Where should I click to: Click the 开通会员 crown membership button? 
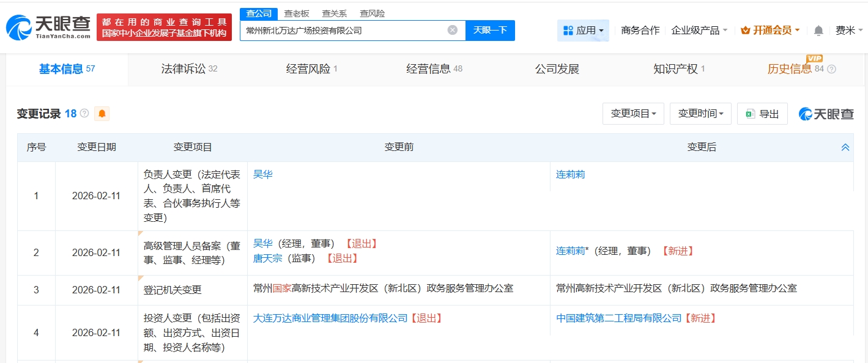click(770, 31)
